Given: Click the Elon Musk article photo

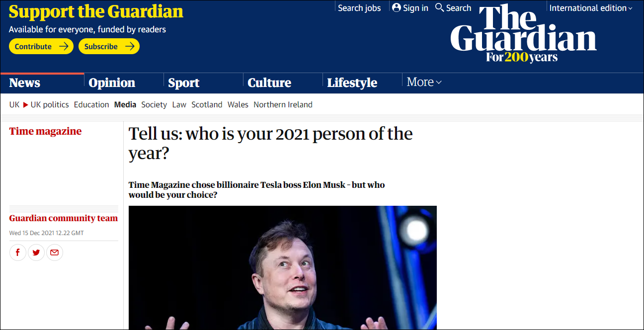Looking at the screenshot, I should 282,267.
